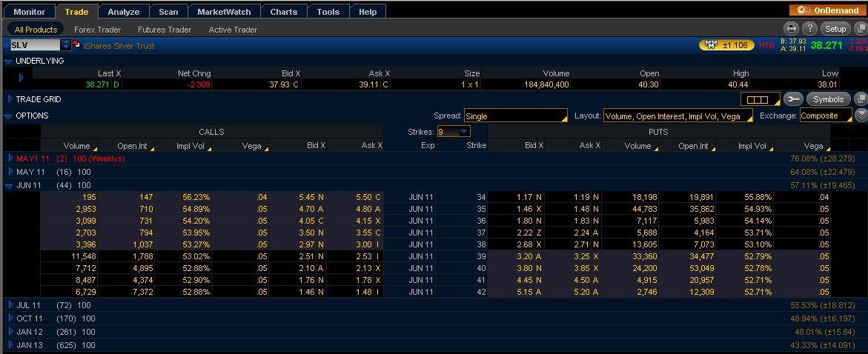Expand the JAN 13 expiration row
Image resolution: width=868 pixels, height=354 pixels.
click(10, 344)
